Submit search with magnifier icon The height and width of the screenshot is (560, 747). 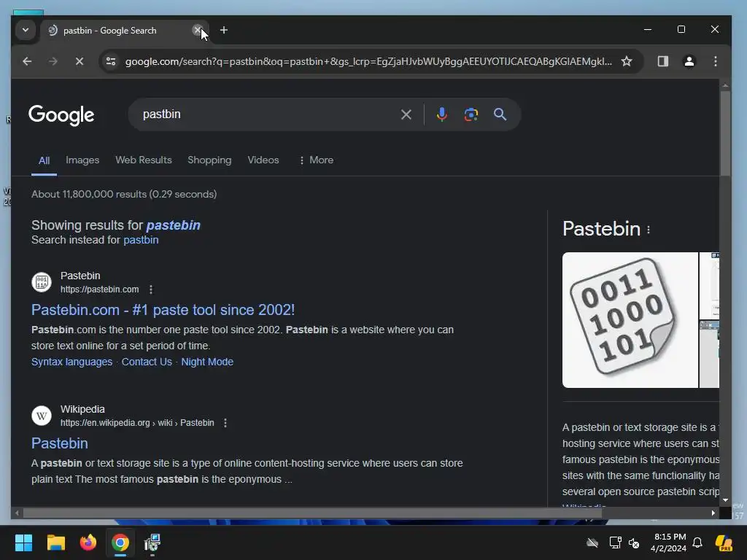tap(500, 114)
